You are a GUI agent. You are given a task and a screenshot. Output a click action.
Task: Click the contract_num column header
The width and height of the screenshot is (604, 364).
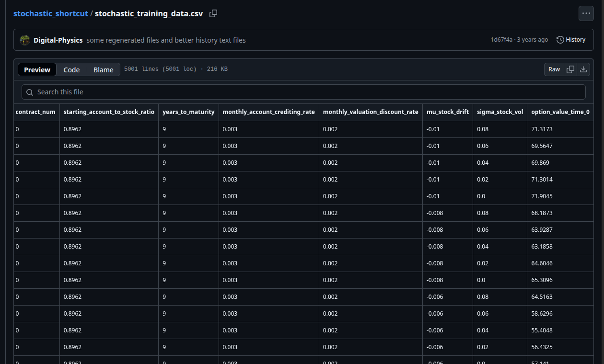35,112
